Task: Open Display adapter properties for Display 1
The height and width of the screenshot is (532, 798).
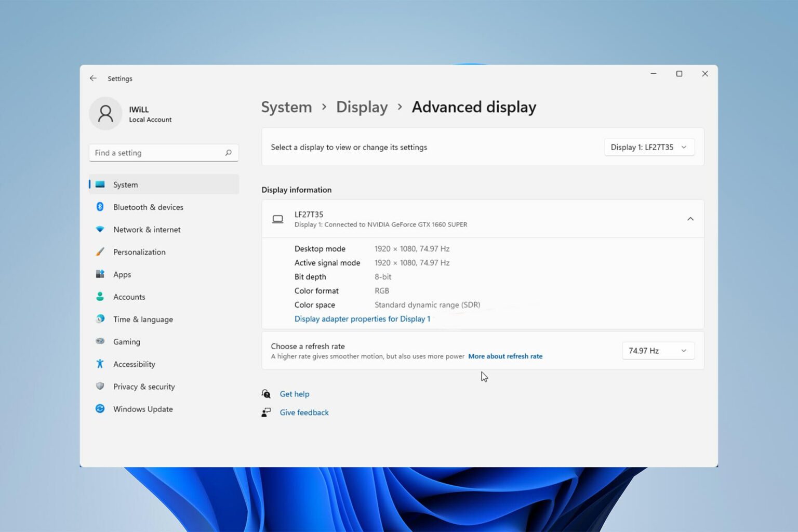Action: coord(362,318)
